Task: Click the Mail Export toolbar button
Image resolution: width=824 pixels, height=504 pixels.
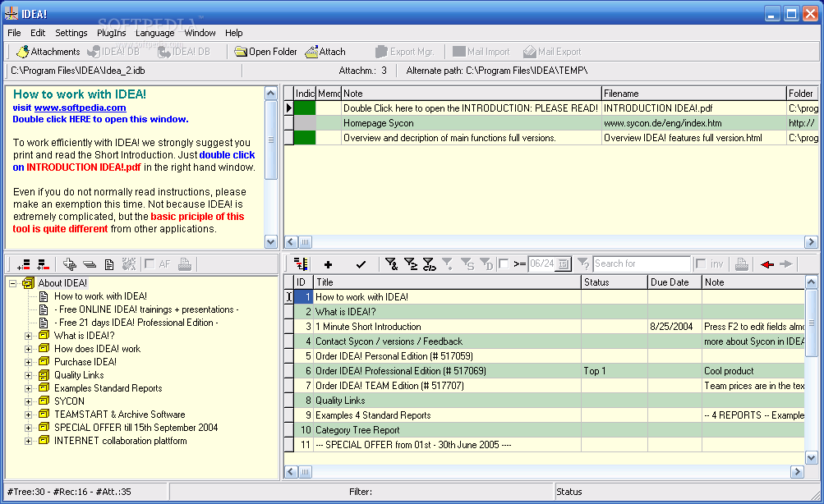Action: (552, 52)
